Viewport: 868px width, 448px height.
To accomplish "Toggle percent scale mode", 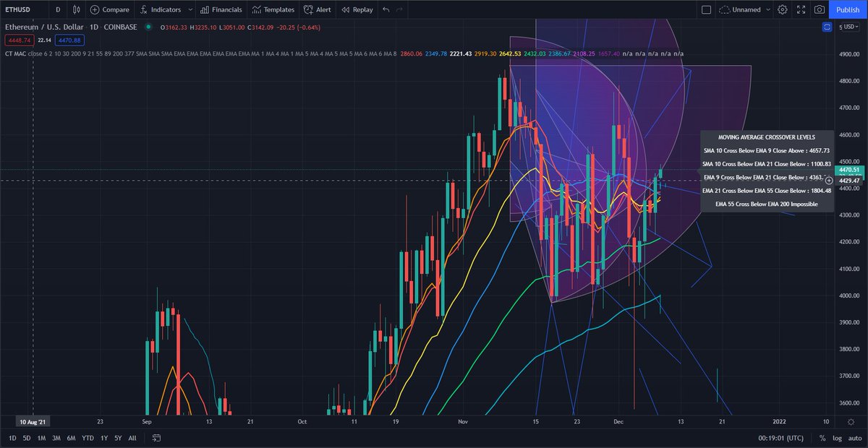I will (822, 438).
